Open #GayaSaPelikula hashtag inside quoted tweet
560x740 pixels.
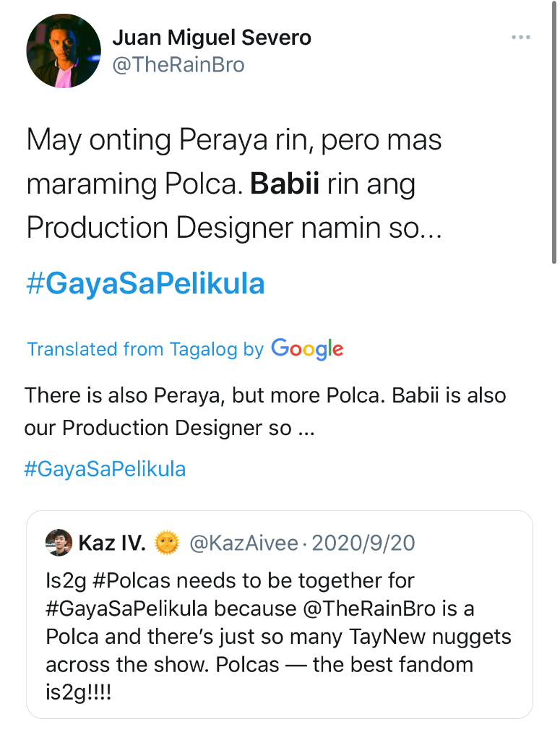click(x=126, y=608)
